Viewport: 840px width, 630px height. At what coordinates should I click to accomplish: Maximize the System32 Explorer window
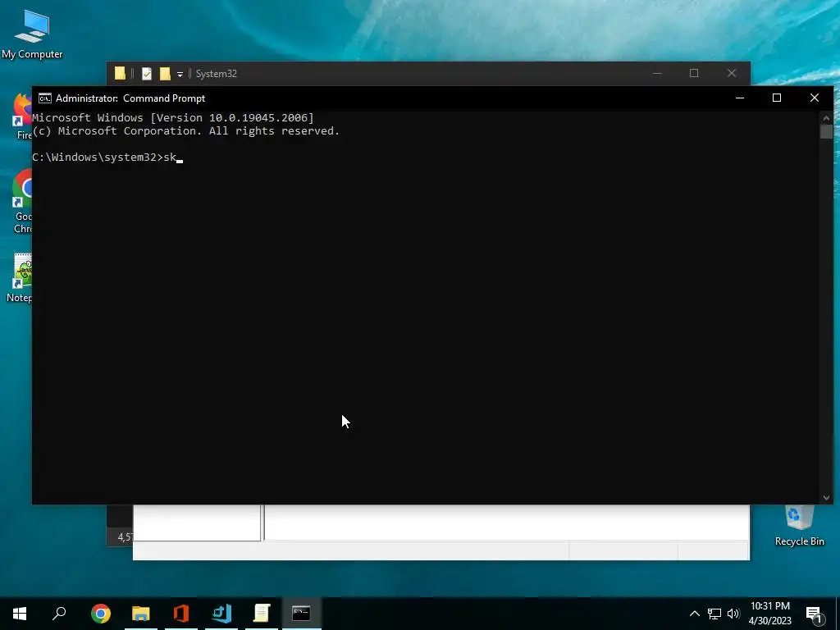(x=694, y=73)
